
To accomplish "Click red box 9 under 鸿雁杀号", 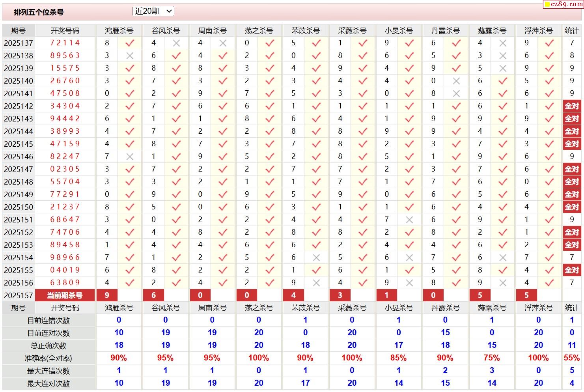I will 107,295.
